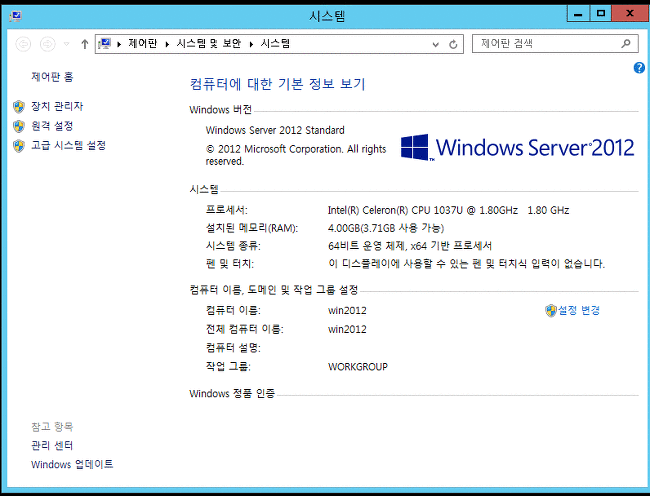
Task: Go up one level with the up arrow
Action: (x=85, y=44)
